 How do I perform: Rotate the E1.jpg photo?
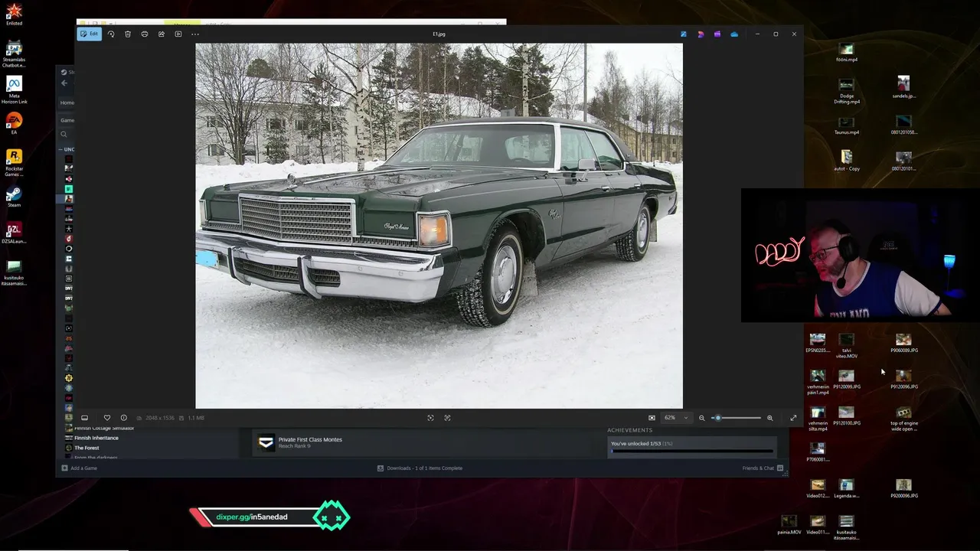(x=111, y=34)
